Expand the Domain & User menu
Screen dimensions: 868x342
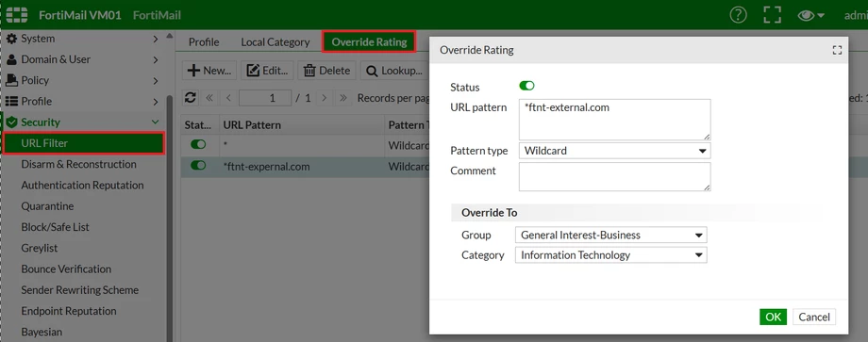(x=156, y=59)
